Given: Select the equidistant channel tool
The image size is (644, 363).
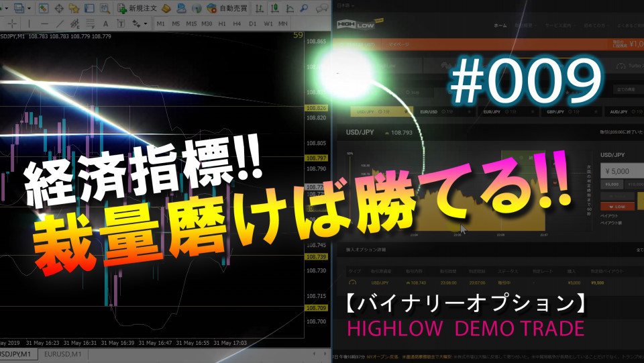Looking at the screenshot, I should [74, 23].
